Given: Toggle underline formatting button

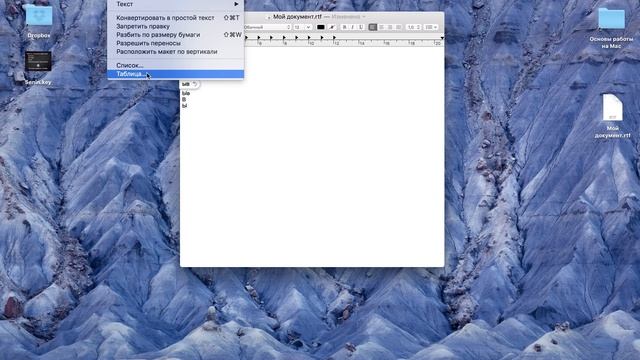Looking at the screenshot, I should click(361, 27).
